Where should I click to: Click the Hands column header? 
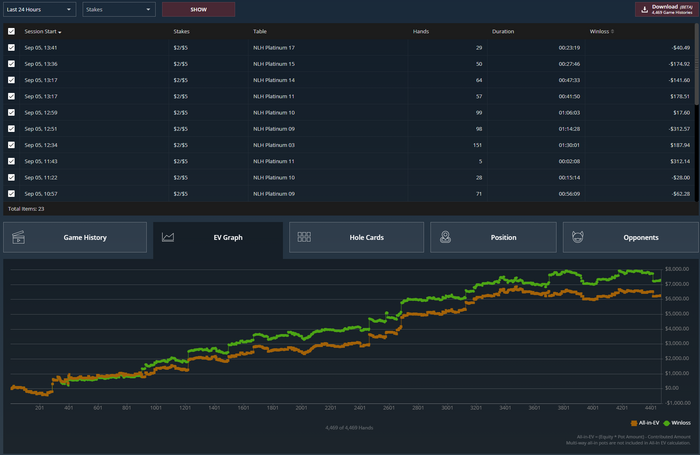[x=421, y=31]
